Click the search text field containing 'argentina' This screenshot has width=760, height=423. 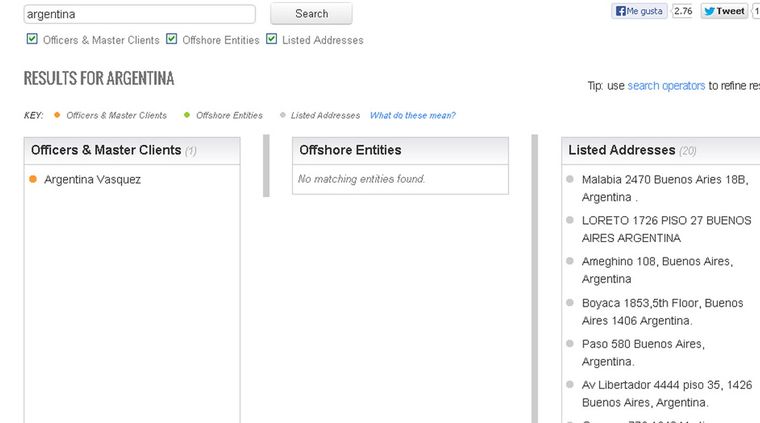(139, 14)
